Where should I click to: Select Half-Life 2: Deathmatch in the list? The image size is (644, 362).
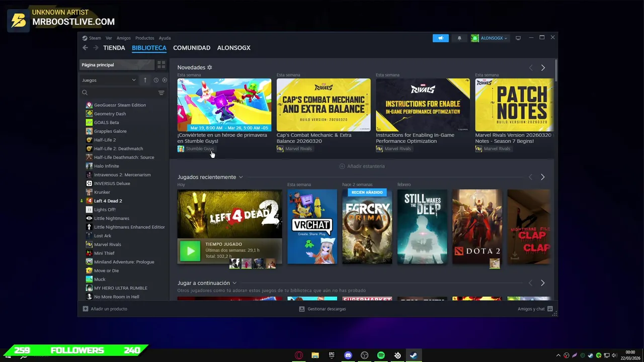tap(118, 149)
